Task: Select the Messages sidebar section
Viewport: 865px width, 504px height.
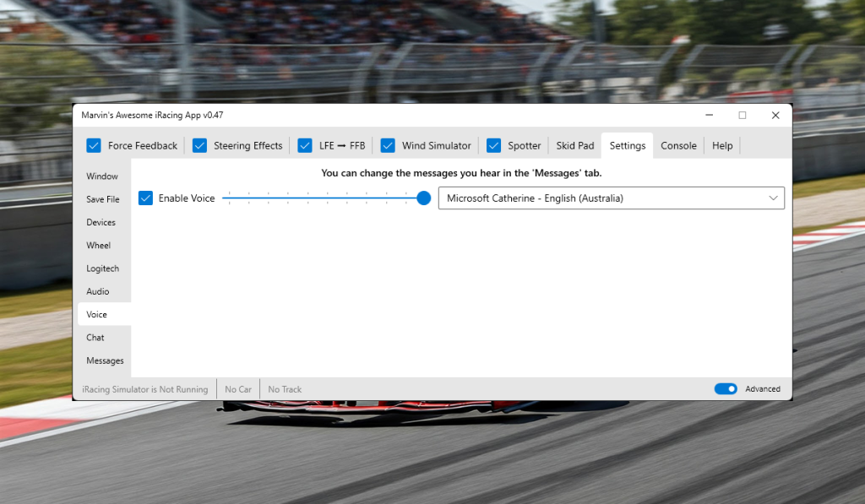Action: click(103, 360)
